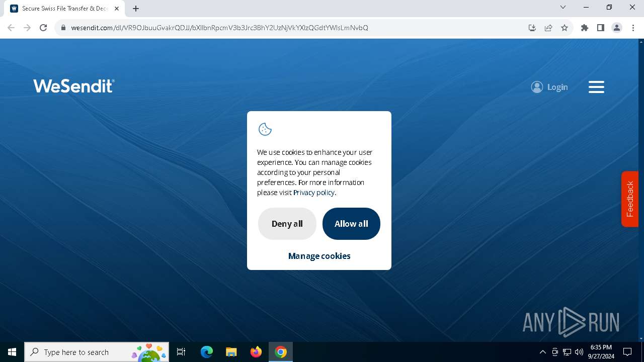Open Chrome extensions puzzle icon
This screenshot has width=644, height=362.
tap(585, 28)
